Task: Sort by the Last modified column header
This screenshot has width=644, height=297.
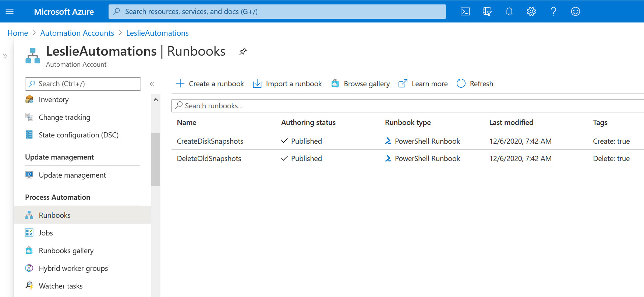Action: (x=511, y=122)
